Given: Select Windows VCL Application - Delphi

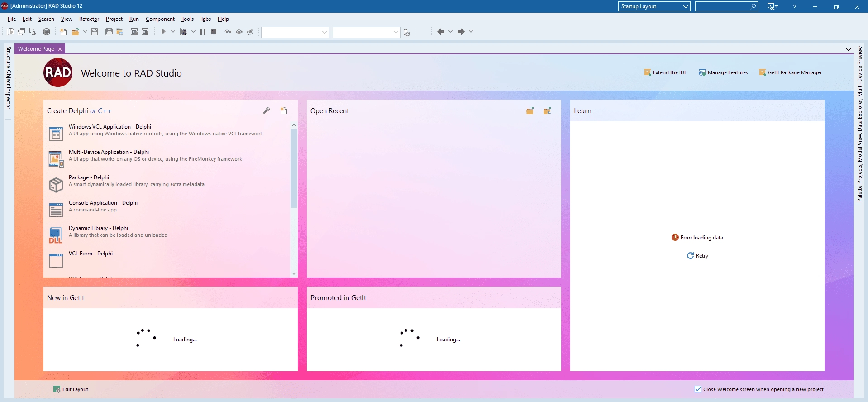Looking at the screenshot, I should (x=167, y=134).
